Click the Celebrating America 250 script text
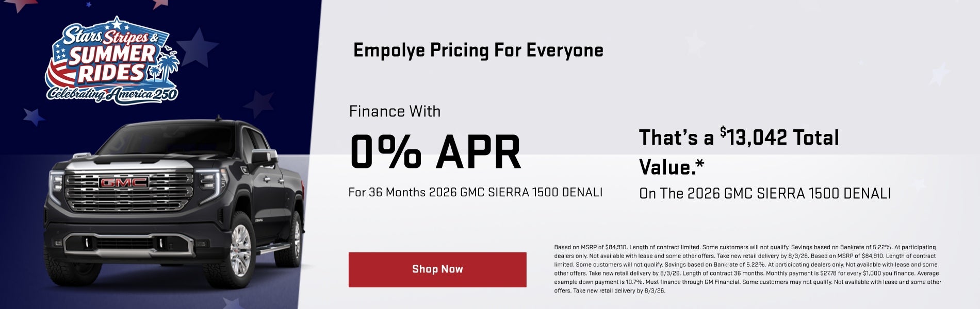The width and height of the screenshot is (980, 309). coord(112,94)
